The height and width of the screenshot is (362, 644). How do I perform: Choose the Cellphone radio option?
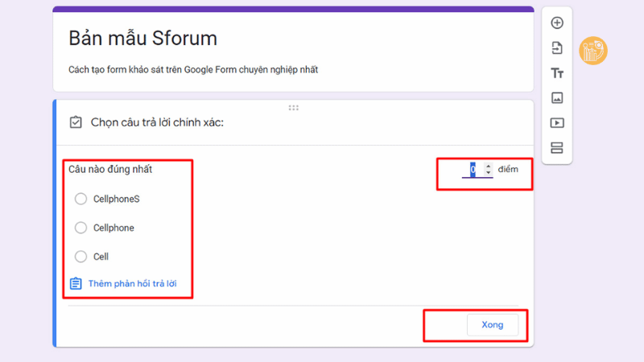click(80, 228)
